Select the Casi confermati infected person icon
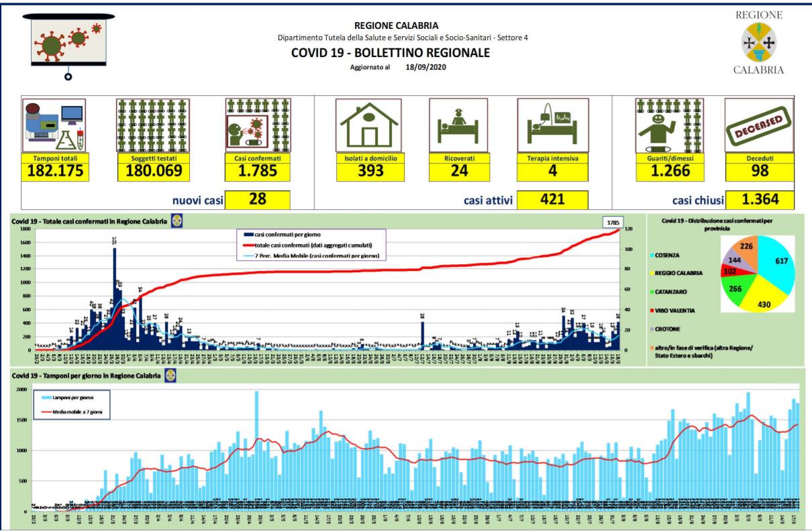This screenshot has height=531, width=812. pos(258,126)
